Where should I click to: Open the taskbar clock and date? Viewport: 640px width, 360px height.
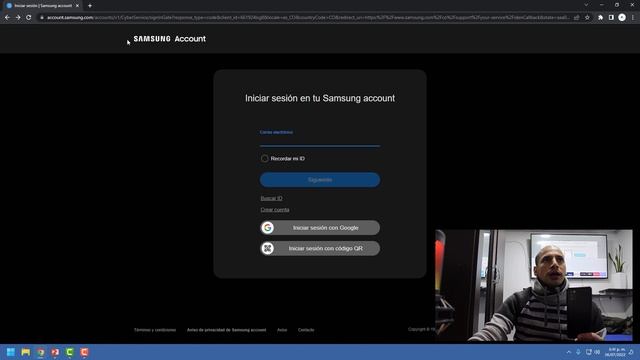point(615,352)
